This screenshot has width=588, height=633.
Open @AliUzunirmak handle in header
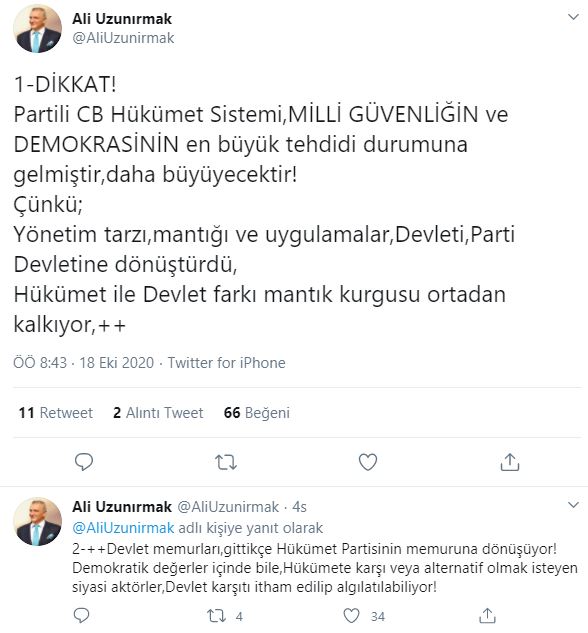tap(123, 38)
